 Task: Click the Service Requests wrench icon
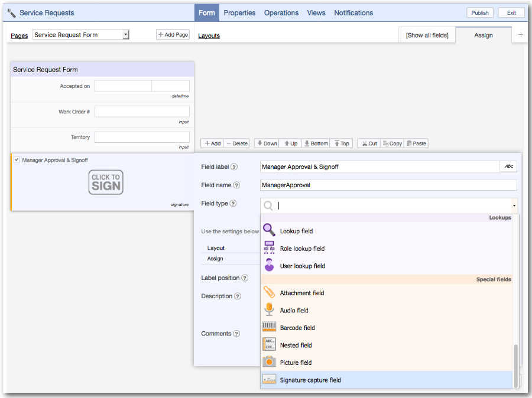pos(12,13)
